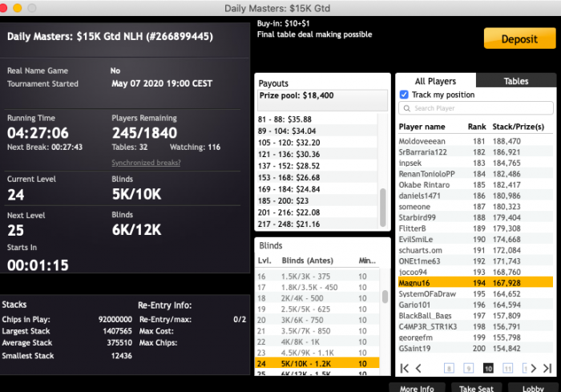Click payout row 217 - 248: $21.16
The image size is (561, 392).
click(x=317, y=224)
